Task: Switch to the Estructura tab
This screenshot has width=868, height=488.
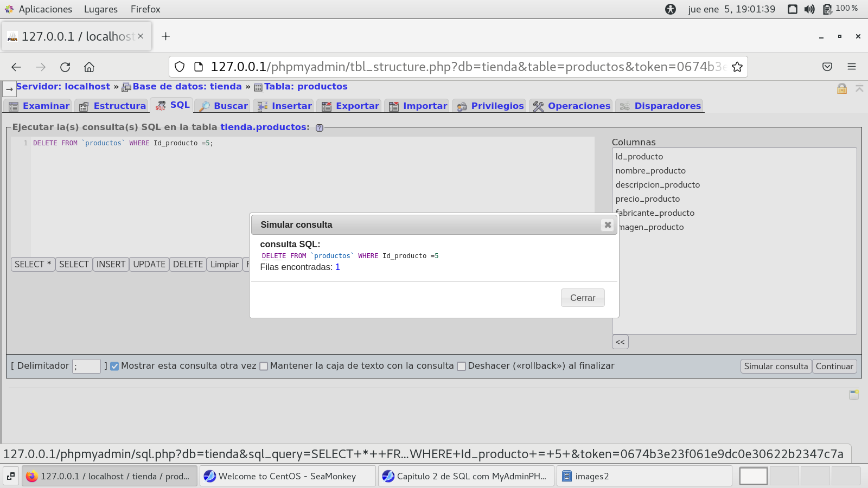Action: 112,106
